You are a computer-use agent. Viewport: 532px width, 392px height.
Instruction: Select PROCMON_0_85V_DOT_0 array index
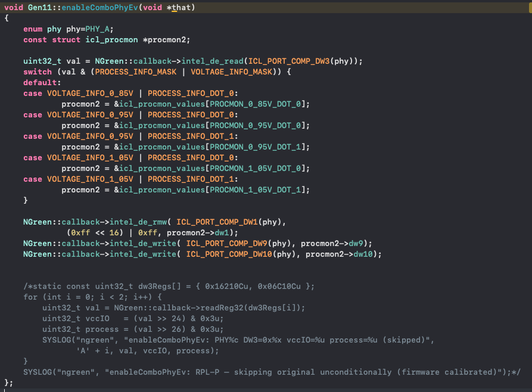tap(255, 104)
